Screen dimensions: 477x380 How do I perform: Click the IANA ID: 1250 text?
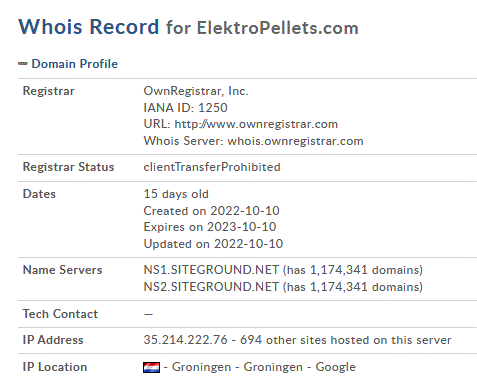[185, 108]
